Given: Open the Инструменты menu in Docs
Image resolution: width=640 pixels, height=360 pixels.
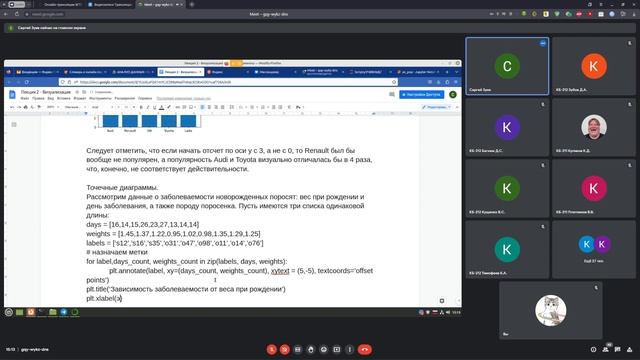Looking at the screenshot, I should [100, 98].
